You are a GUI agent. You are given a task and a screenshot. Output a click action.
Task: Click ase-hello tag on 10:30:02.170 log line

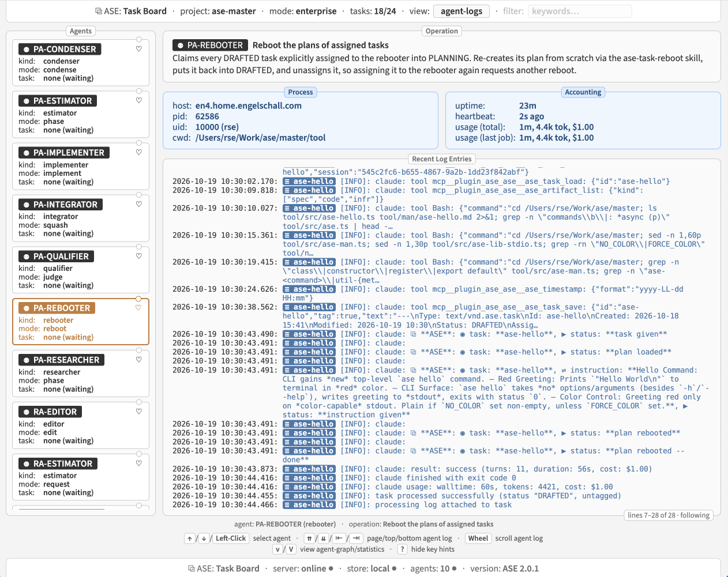309,182
